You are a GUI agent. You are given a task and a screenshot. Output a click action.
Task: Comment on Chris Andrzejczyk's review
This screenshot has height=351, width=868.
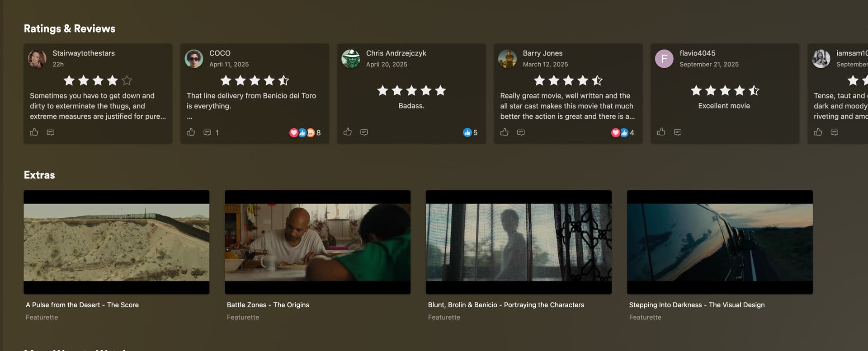pyautogui.click(x=364, y=132)
